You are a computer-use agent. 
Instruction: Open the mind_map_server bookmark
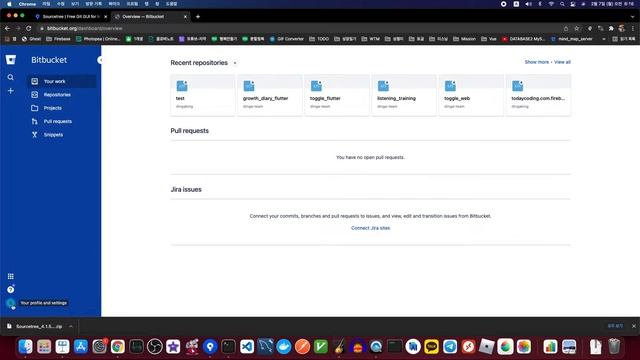571,39
